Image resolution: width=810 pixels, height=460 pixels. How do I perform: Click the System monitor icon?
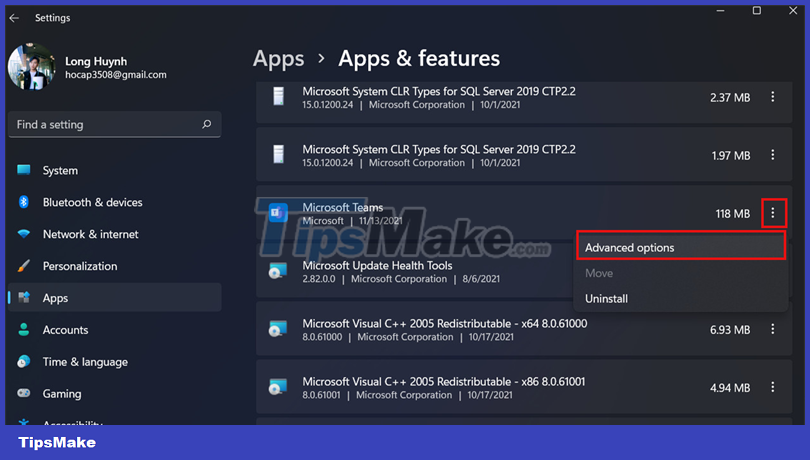click(x=24, y=170)
